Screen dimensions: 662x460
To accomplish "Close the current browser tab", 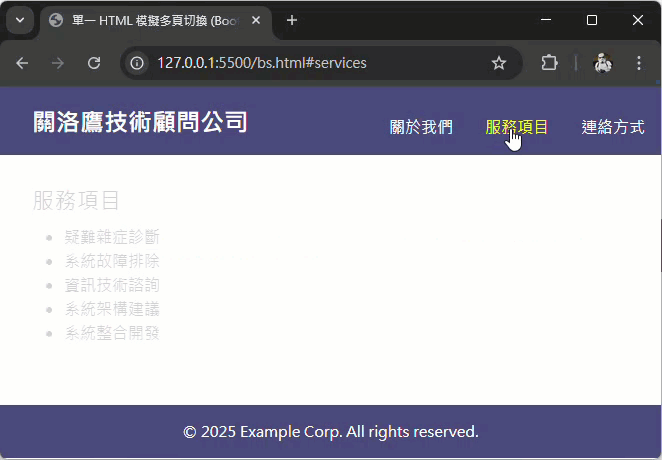I will [256, 20].
